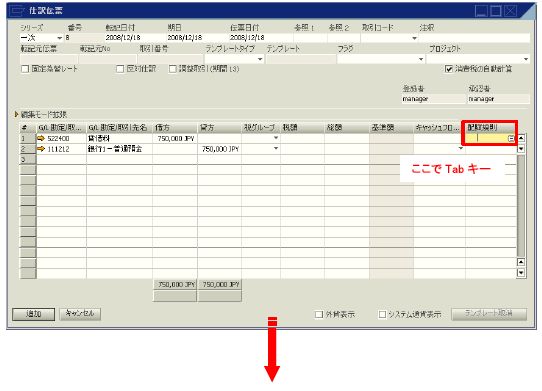Uncheck automatic consumption tax calculation
This screenshot has width=542, height=391.
449,69
